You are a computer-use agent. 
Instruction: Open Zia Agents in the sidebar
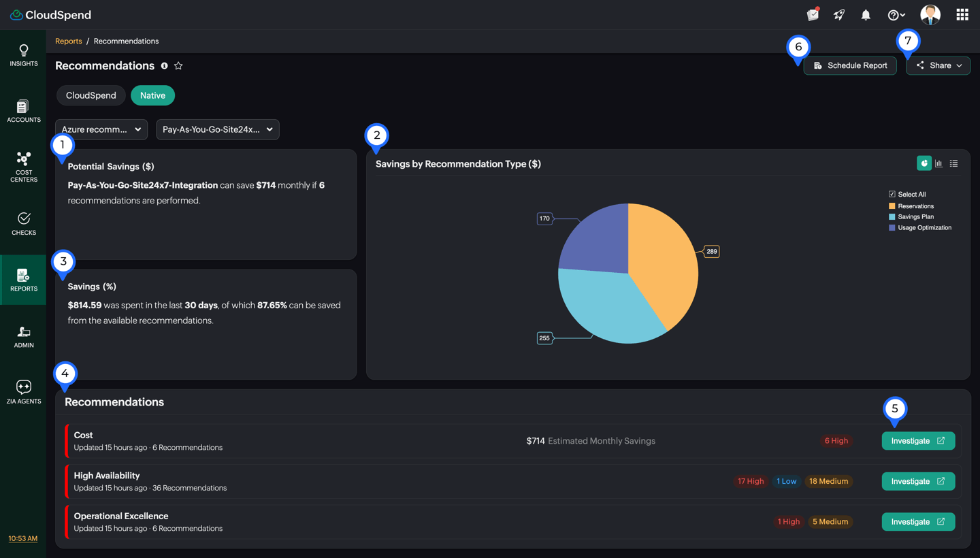tap(23, 393)
